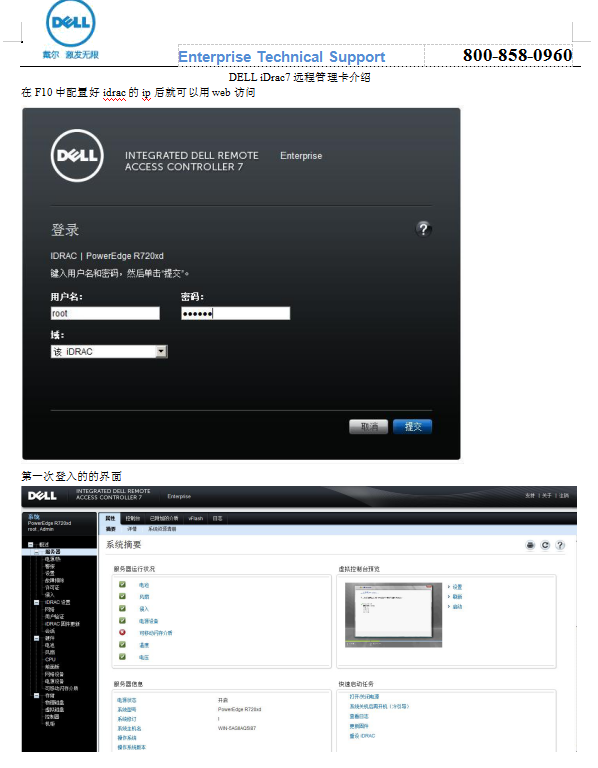Click the green battery status checkmark
598x768 pixels.
coord(122,584)
